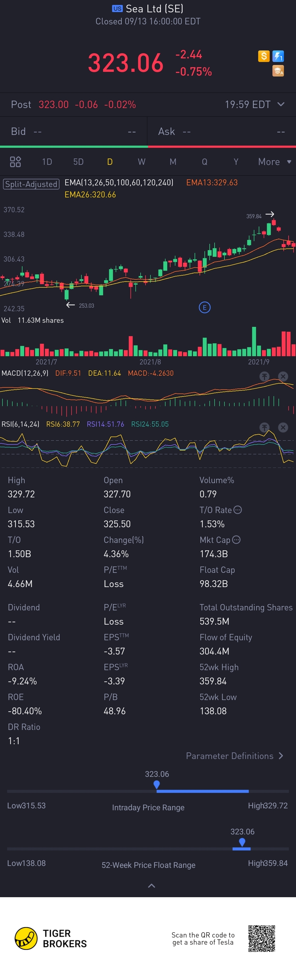Screen dimensions: 296x980
Task: Open the chart layout grid icon
Action: 15,162
